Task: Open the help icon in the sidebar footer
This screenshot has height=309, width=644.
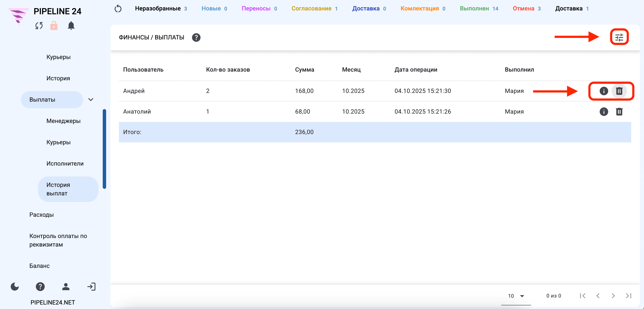Action: click(x=40, y=286)
